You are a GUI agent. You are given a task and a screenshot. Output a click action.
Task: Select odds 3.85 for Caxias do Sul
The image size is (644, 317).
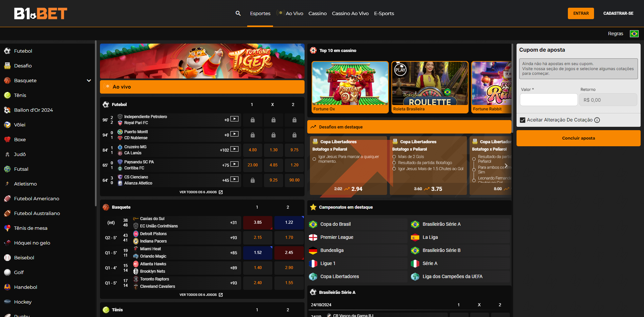tap(258, 222)
